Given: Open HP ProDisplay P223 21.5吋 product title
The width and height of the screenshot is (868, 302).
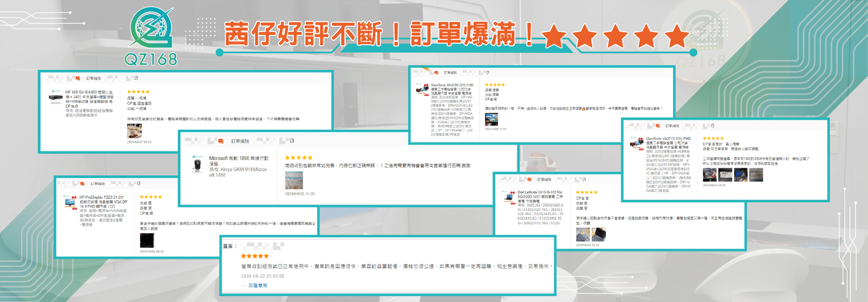Looking at the screenshot, I should pos(103,202).
